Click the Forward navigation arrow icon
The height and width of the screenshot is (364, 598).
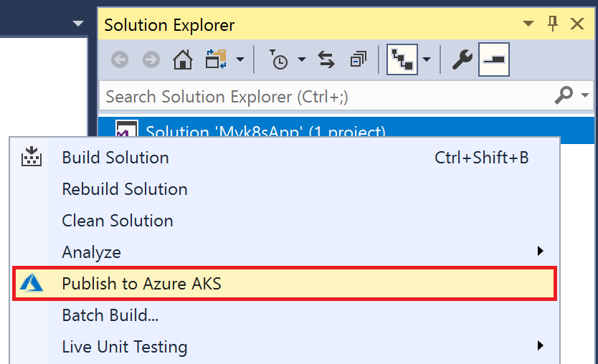point(151,60)
